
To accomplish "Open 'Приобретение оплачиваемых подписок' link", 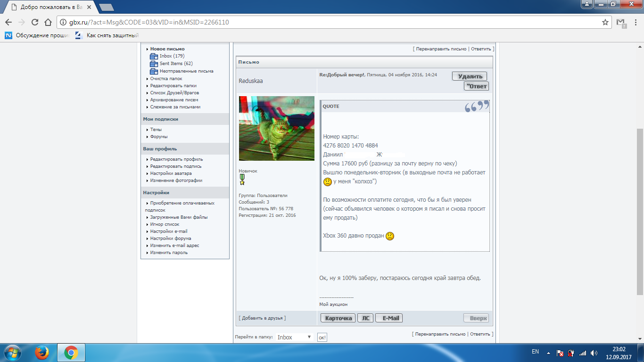I will click(180, 206).
